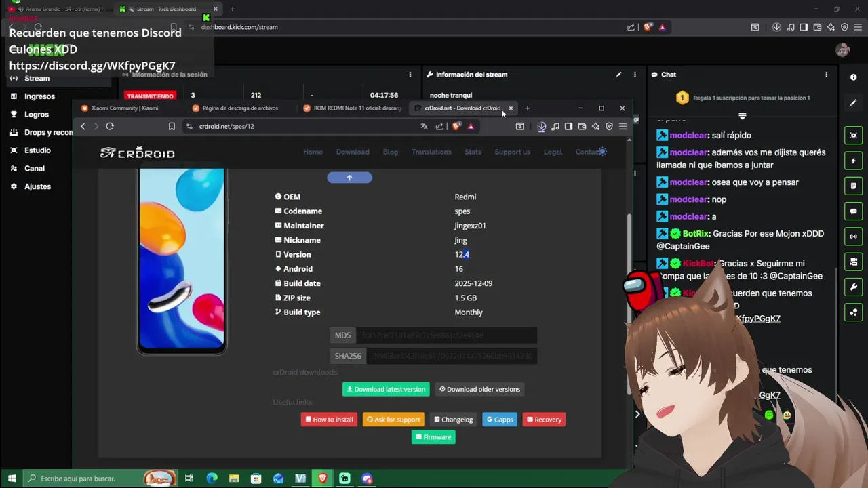868x488 pixels.
Task: Open new tab in crDroid window
Action: (528, 108)
